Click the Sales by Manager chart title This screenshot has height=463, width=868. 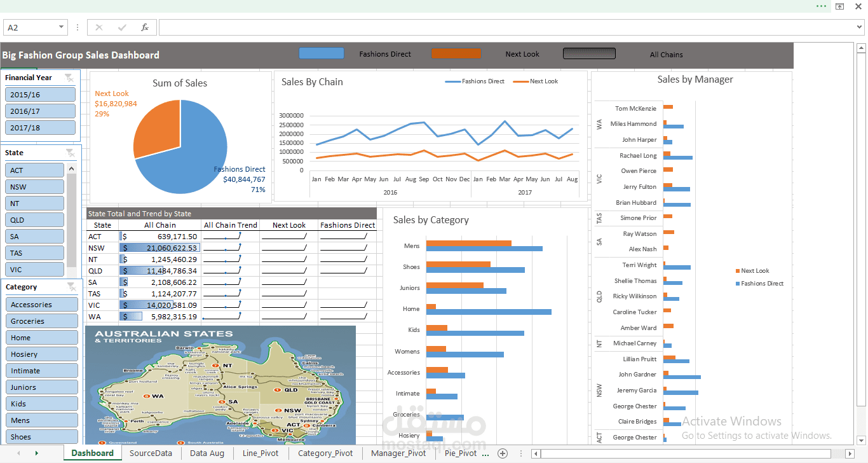(695, 79)
